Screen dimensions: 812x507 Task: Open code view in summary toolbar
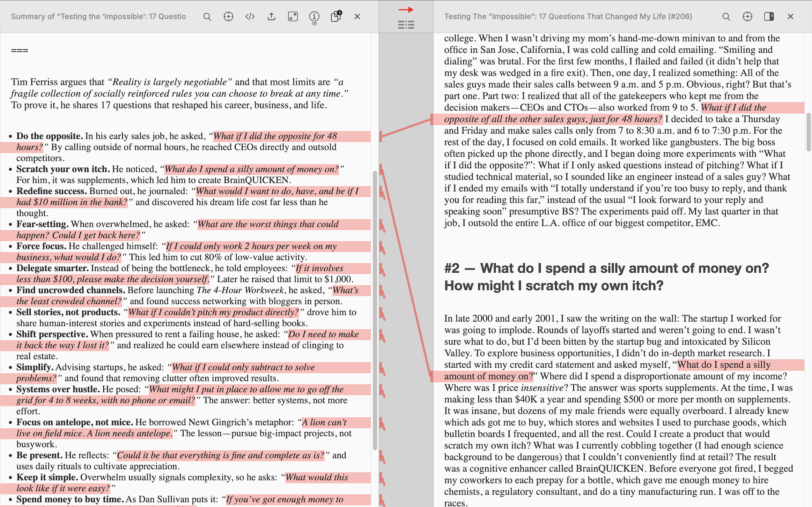[x=250, y=16]
